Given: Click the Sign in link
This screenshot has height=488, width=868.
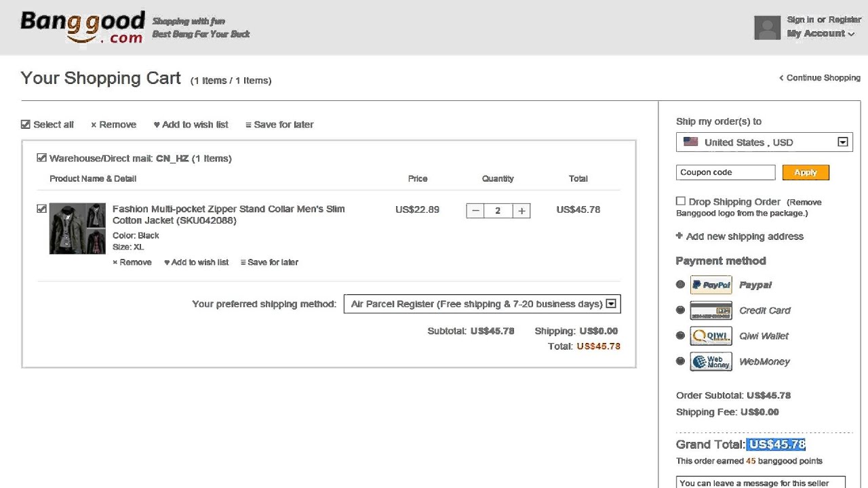Looking at the screenshot, I should [800, 20].
